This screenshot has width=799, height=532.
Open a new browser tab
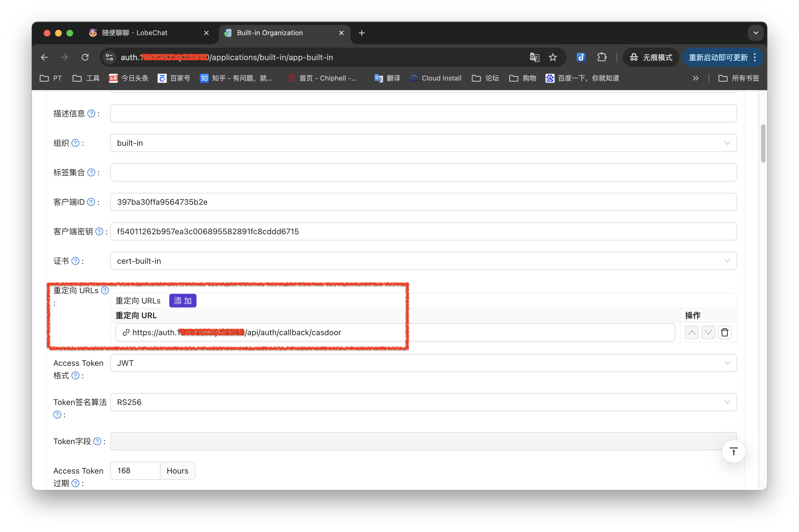pos(362,33)
